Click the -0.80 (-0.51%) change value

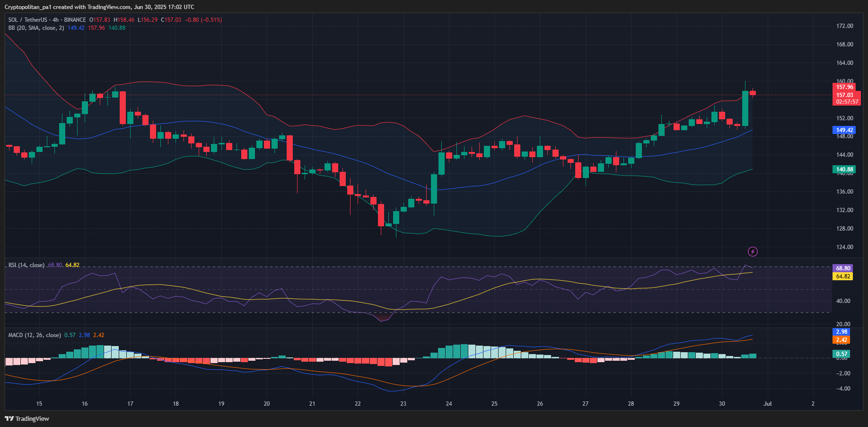tap(203, 20)
